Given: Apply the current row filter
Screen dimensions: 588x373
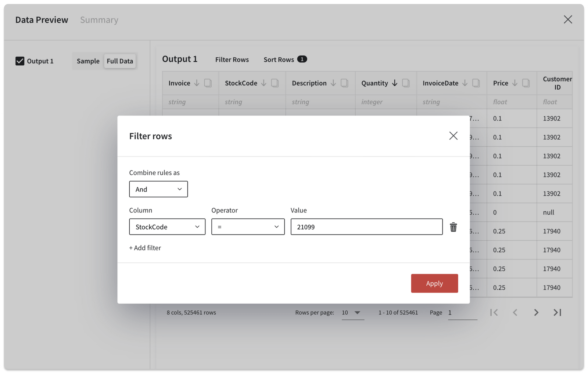Looking at the screenshot, I should [x=434, y=283].
